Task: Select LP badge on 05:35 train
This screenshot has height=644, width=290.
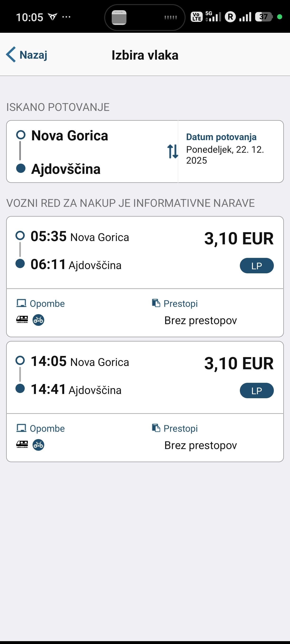Action: pyautogui.click(x=257, y=266)
